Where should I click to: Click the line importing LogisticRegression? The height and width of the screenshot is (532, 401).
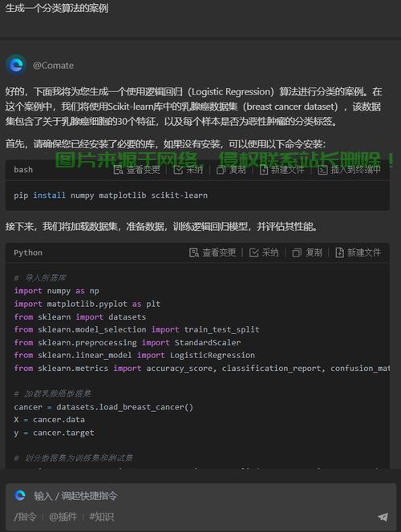(134, 355)
